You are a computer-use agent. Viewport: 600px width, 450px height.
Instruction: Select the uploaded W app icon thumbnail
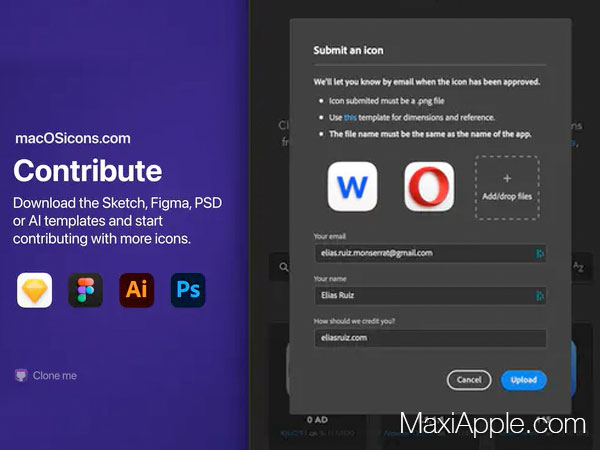coord(352,186)
